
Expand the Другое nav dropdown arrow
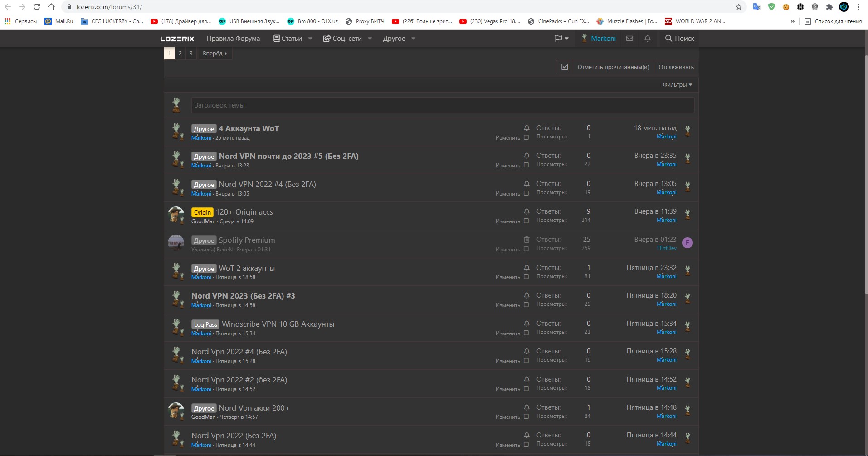click(413, 39)
